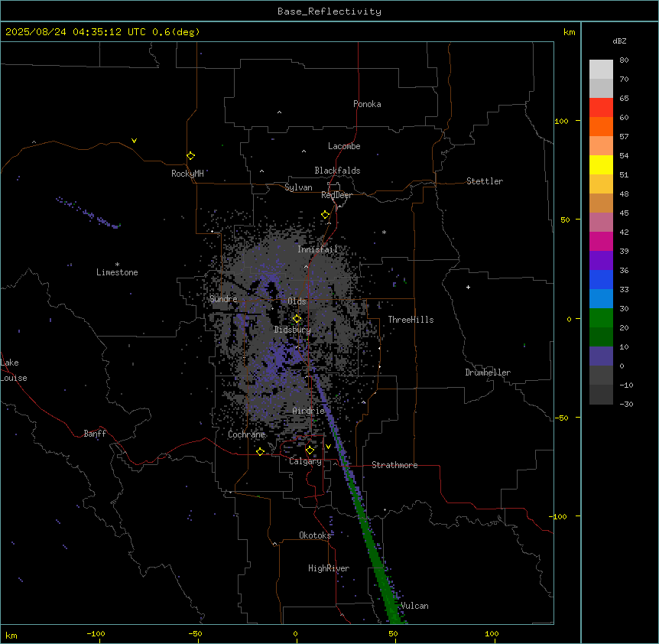This screenshot has width=659, height=644.
Task: Click the Airdrie city label
Action: click(x=309, y=411)
